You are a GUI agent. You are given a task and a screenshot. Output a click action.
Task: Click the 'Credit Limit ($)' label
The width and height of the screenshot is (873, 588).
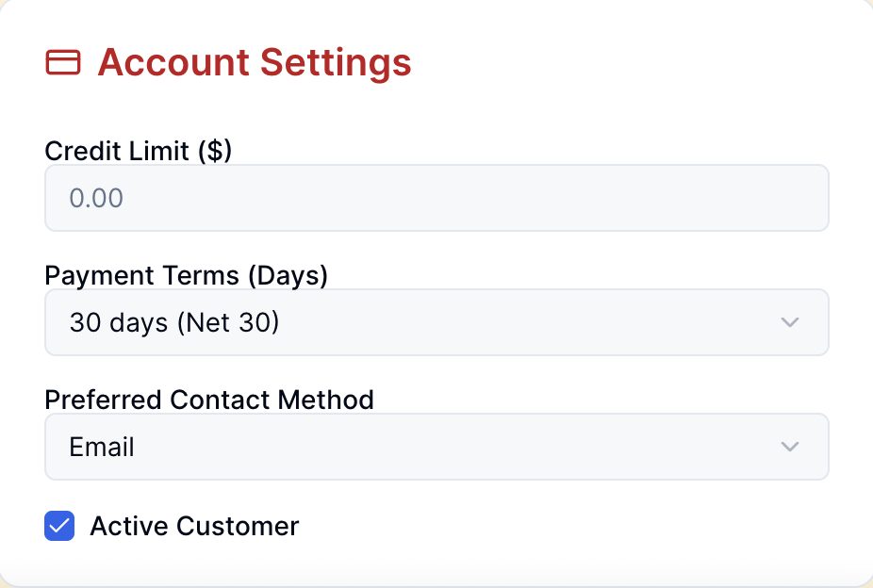138,151
